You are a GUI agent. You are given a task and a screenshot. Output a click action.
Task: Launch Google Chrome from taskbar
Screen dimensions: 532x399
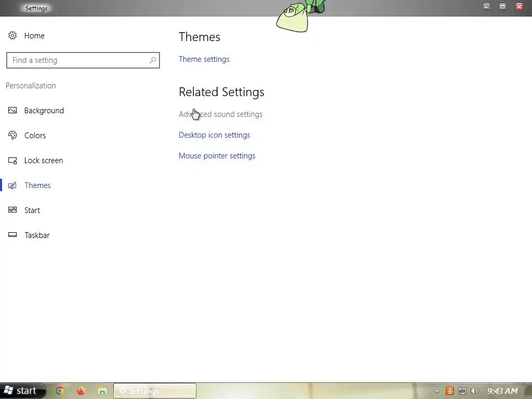tap(60, 391)
